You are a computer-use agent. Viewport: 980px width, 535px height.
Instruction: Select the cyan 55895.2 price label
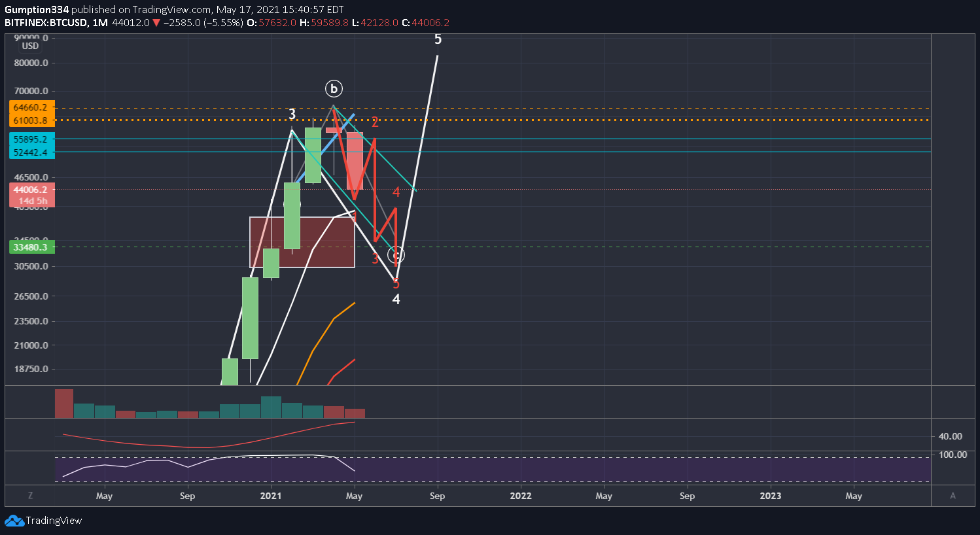click(x=31, y=139)
